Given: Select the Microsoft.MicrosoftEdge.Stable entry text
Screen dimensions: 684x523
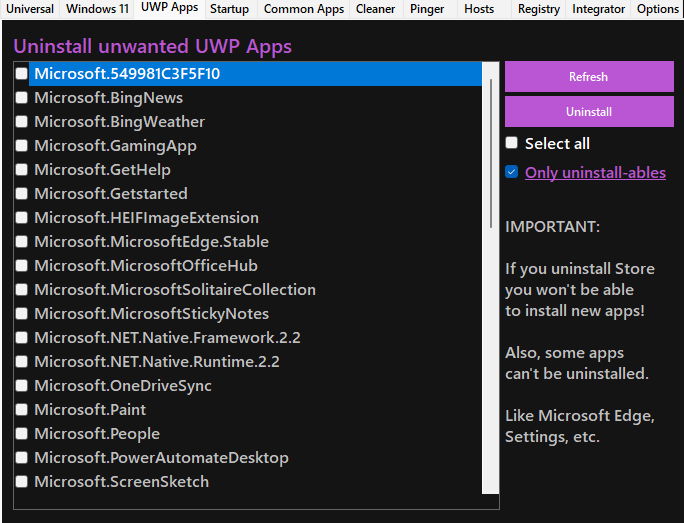Looking at the screenshot, I should coord(151,242).
